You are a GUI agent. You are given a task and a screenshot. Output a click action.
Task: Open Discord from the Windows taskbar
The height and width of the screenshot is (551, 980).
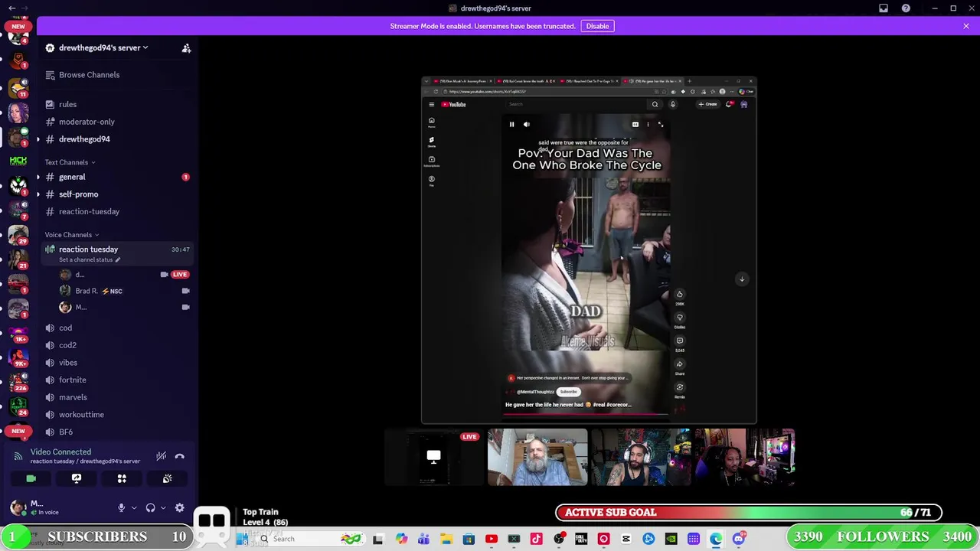tap(739, 539)
